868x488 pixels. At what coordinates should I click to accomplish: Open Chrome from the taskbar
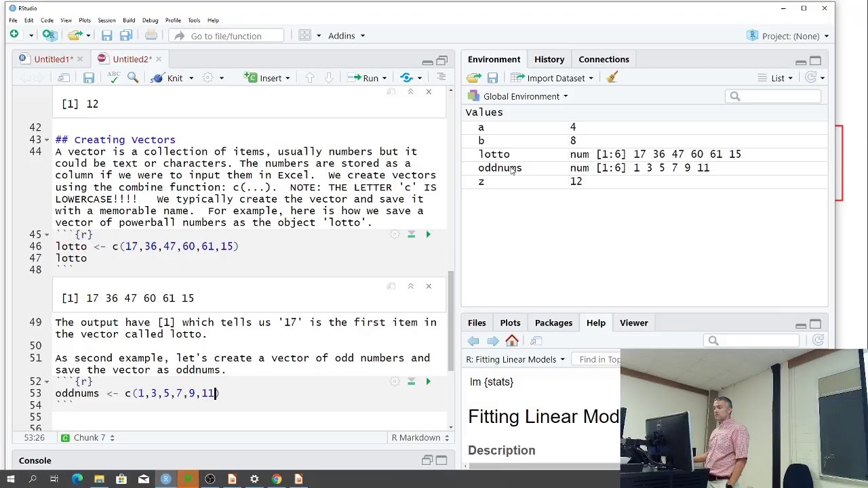coord(277,480)
